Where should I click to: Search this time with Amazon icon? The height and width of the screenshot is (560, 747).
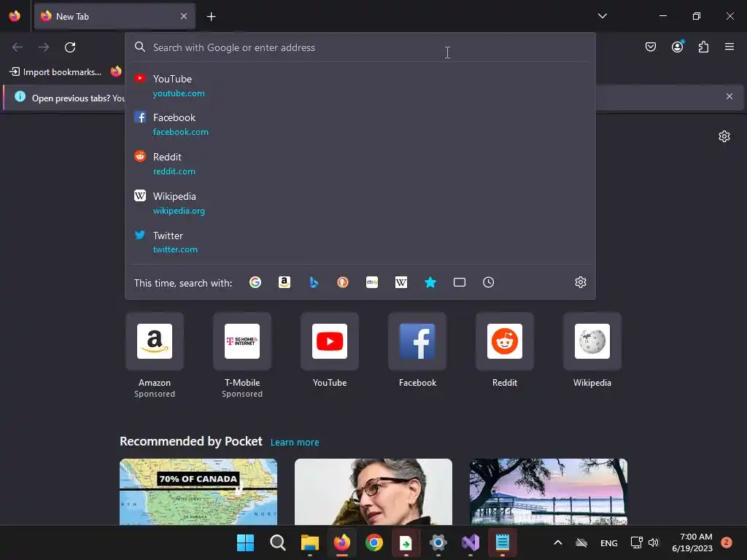[285, 282]
